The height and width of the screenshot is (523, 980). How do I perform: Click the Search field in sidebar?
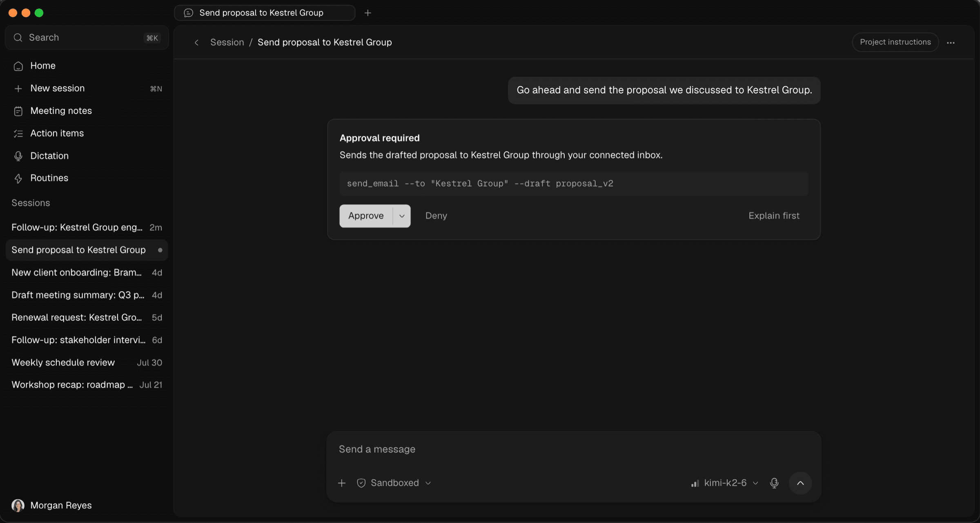coord(87,38)
